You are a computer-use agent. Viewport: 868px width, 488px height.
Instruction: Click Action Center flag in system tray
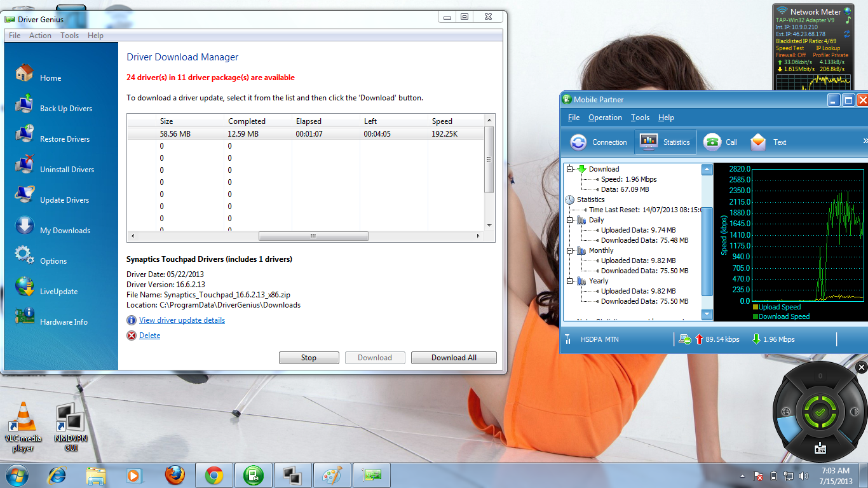[x=758, y=475]
